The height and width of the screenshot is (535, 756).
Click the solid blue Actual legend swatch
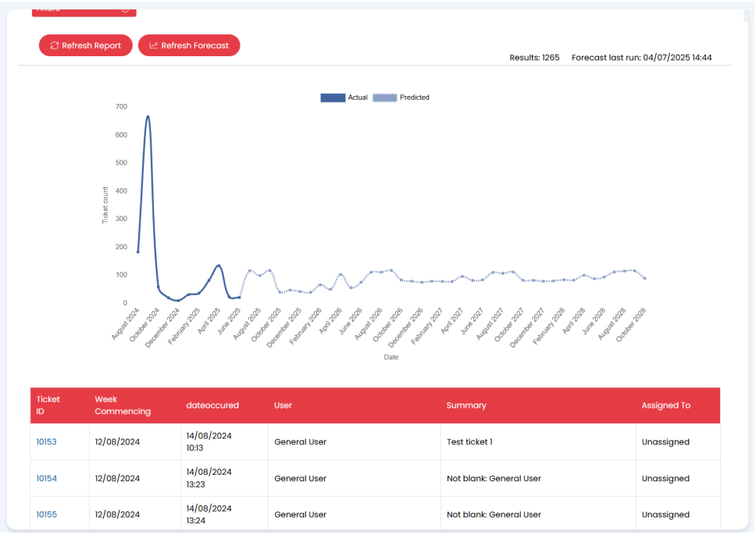333,98
